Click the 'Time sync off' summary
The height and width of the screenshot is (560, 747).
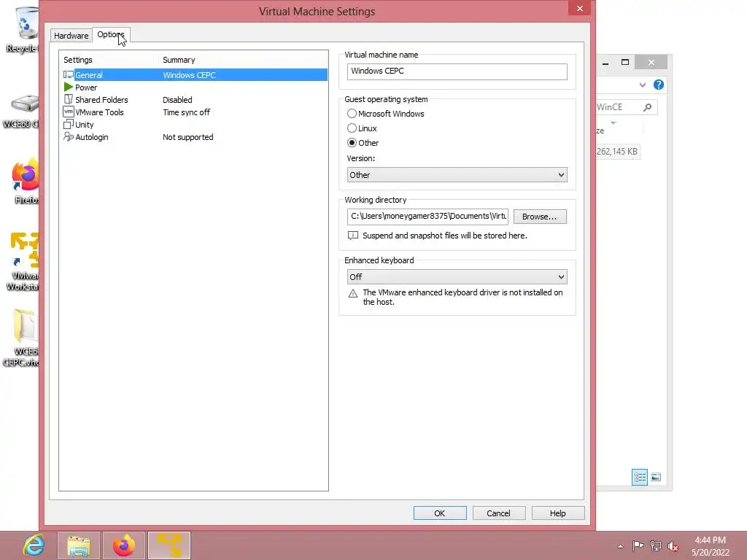186,112
